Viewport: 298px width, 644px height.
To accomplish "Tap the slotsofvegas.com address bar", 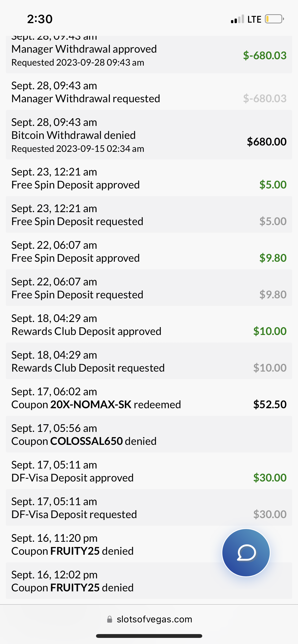I will click(x=154, y=619).
